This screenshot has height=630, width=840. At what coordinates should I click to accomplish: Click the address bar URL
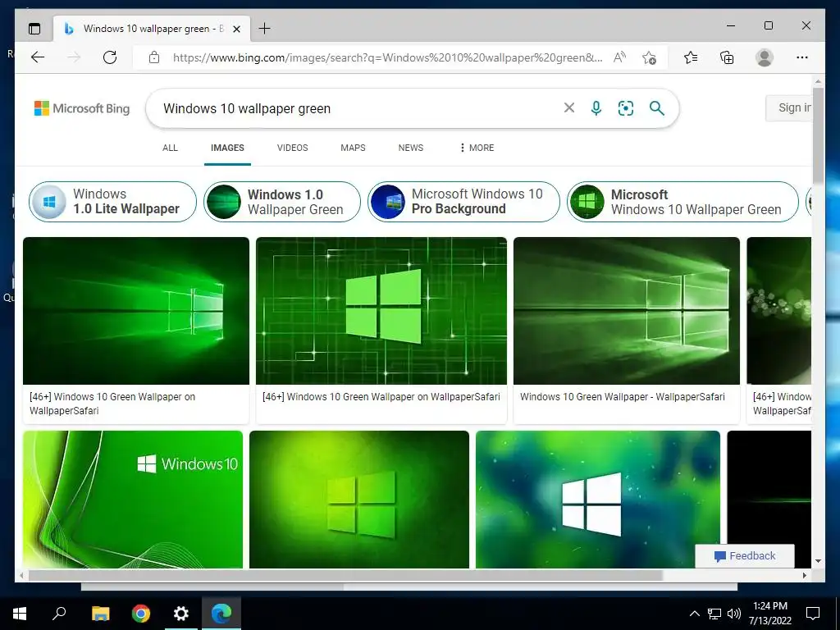(387, 57)
